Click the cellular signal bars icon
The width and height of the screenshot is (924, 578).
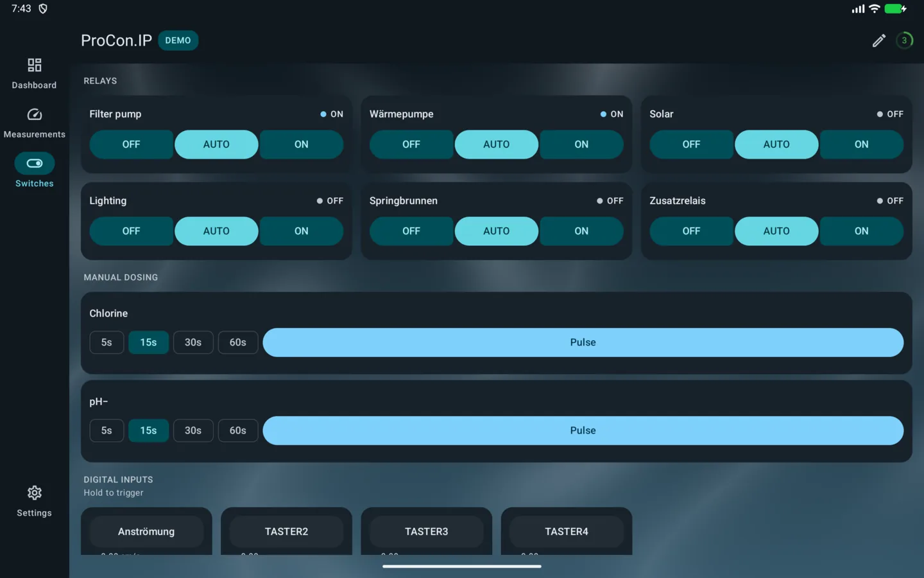pos(858,9)
